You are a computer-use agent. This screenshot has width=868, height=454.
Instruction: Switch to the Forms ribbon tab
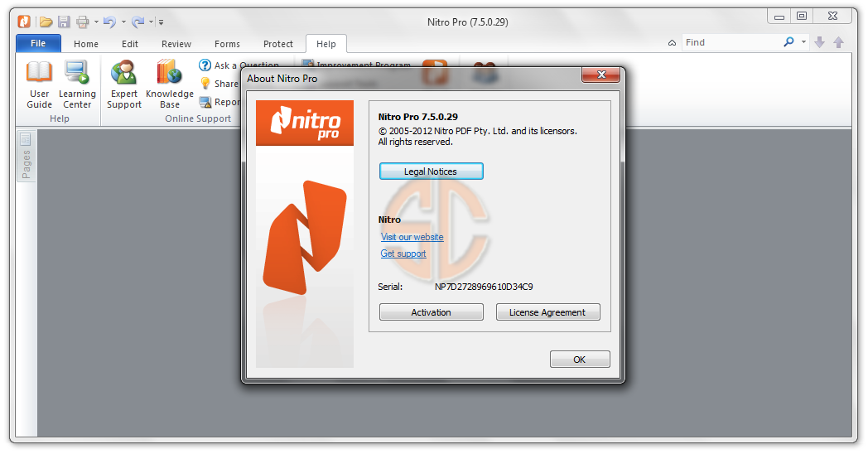click(227, 44)
